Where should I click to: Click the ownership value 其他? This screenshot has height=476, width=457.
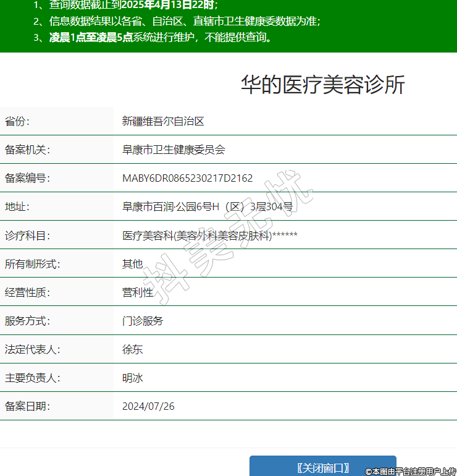[132, 264]
